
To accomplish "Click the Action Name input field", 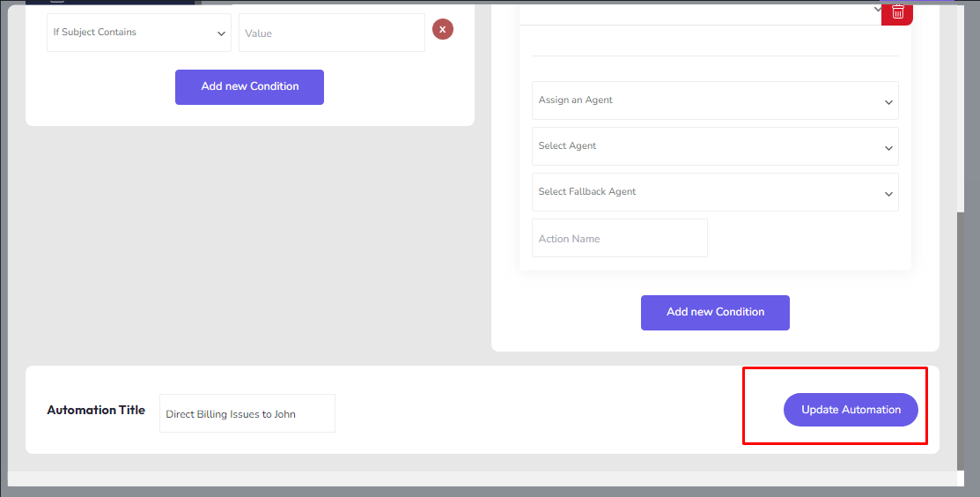I will click(x=619, y=238).
